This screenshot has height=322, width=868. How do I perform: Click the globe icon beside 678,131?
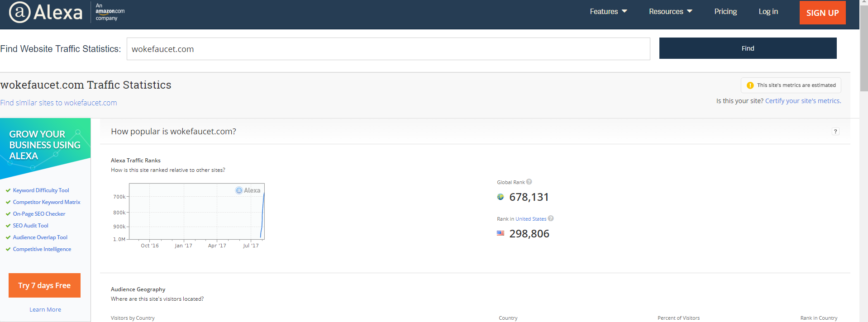pos(501,197)
